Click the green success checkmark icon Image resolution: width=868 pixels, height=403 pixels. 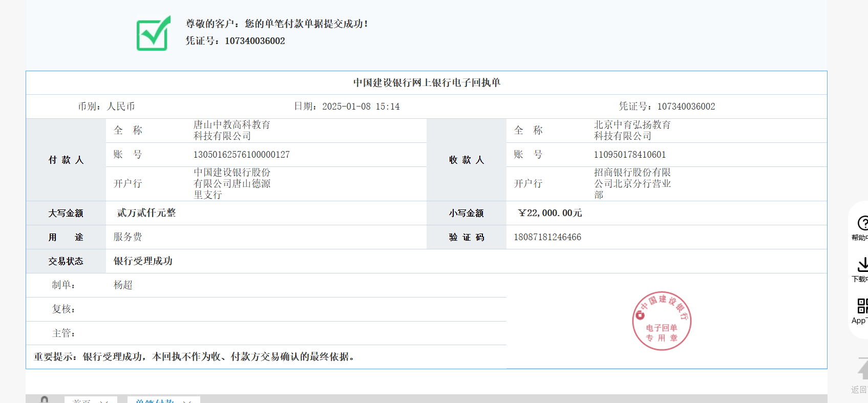(154, 33)
